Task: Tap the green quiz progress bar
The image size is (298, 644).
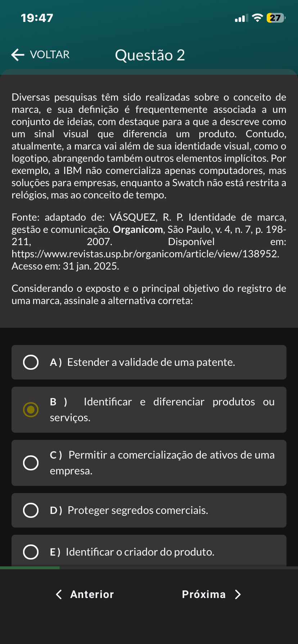Action: [30, 568]
